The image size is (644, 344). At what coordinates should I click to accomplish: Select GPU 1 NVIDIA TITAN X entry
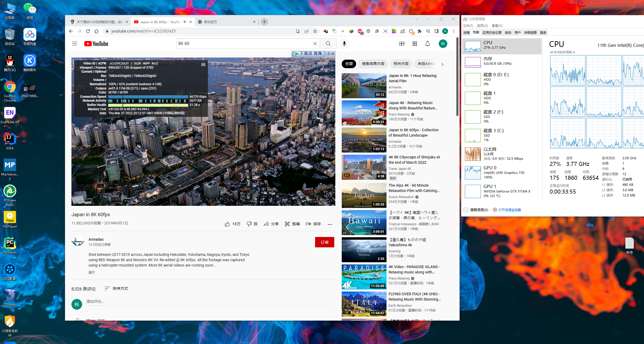(502, 191)
